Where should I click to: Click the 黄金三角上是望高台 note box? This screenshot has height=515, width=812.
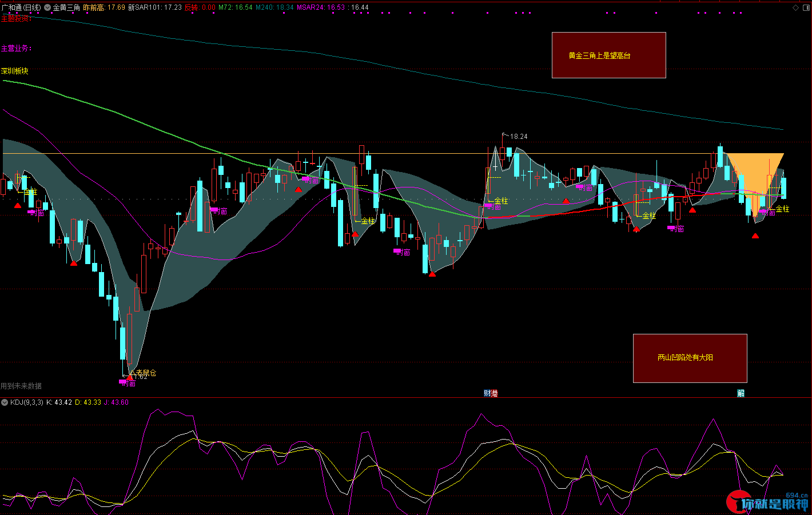click(608, 55)
